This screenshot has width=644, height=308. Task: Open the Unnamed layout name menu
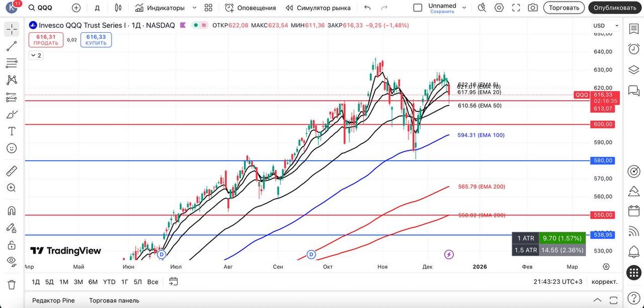point(442,8)
